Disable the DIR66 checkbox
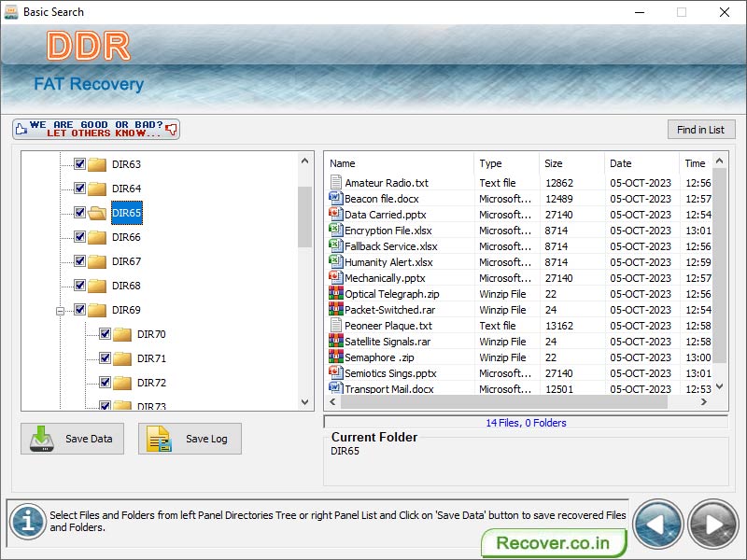 (79, 237)
